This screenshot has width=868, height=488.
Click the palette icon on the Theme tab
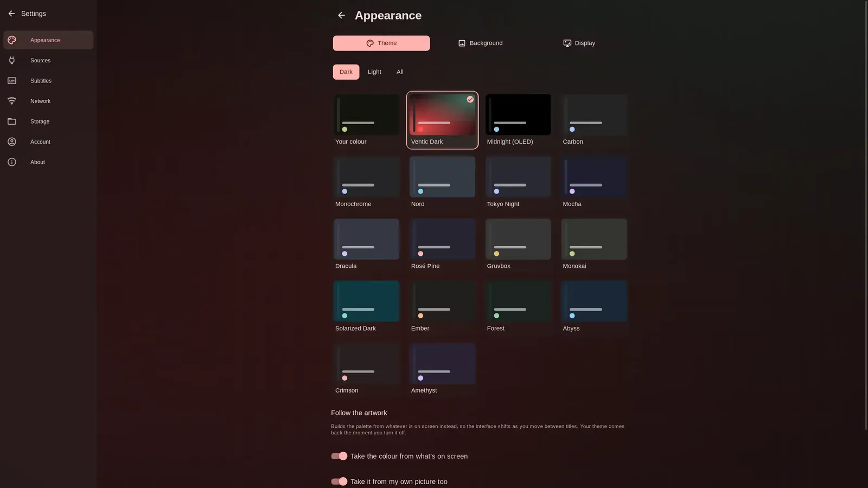pyautogui.click(x=370, y=43)
